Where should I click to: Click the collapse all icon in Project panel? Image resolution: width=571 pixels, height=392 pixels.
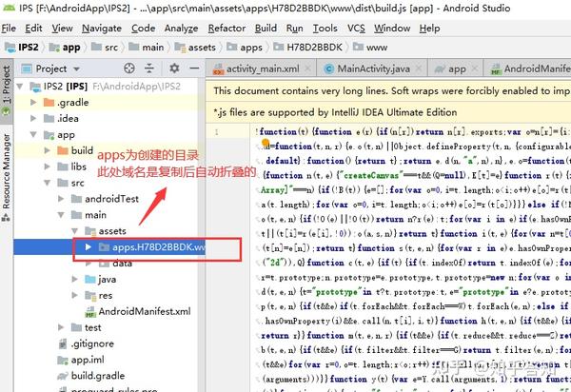(149, 69)
